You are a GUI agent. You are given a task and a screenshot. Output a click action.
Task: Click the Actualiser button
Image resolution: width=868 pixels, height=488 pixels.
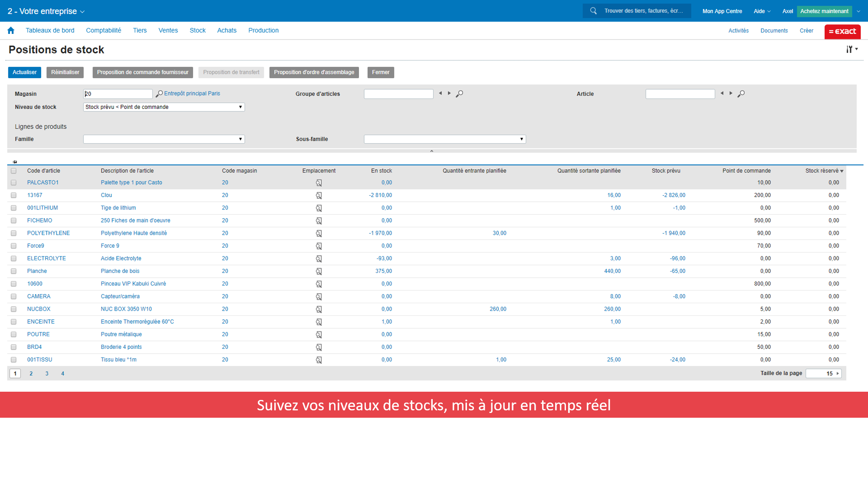tap(24, 72)
